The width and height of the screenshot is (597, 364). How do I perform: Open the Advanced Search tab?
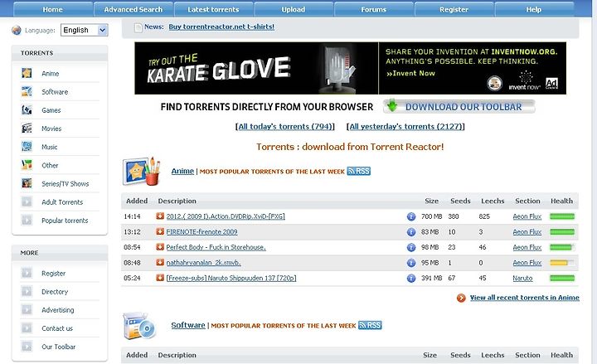pos(133,9)
